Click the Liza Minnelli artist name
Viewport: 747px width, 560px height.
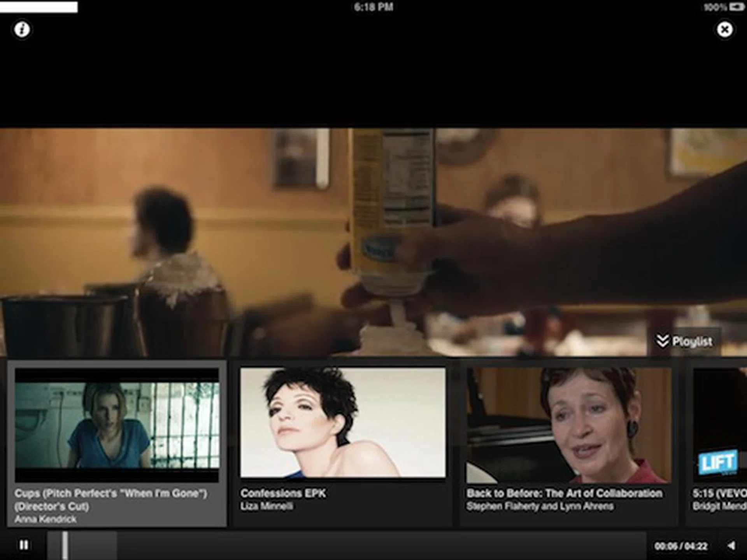267,506
